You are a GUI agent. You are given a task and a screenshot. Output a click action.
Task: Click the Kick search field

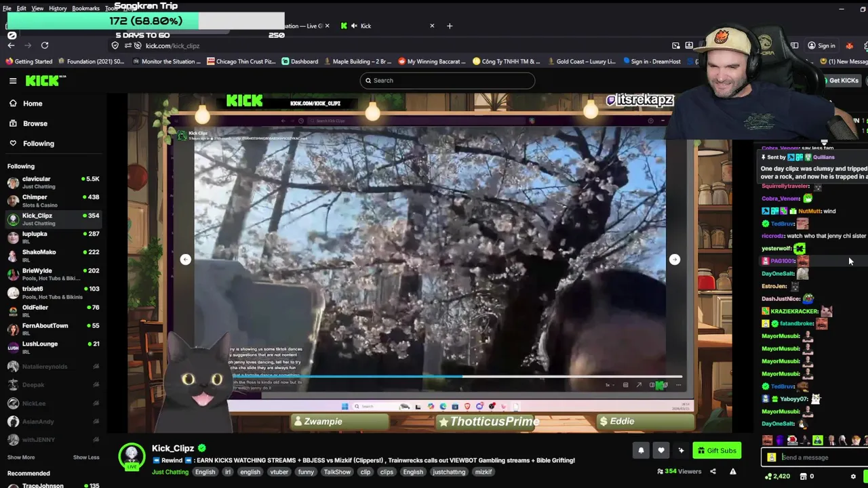[x=448, y=81]
